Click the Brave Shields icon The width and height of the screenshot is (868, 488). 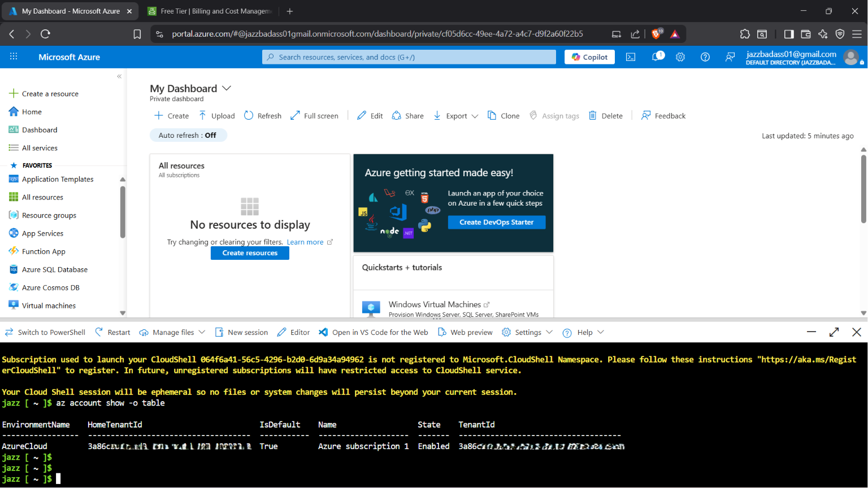657,34
